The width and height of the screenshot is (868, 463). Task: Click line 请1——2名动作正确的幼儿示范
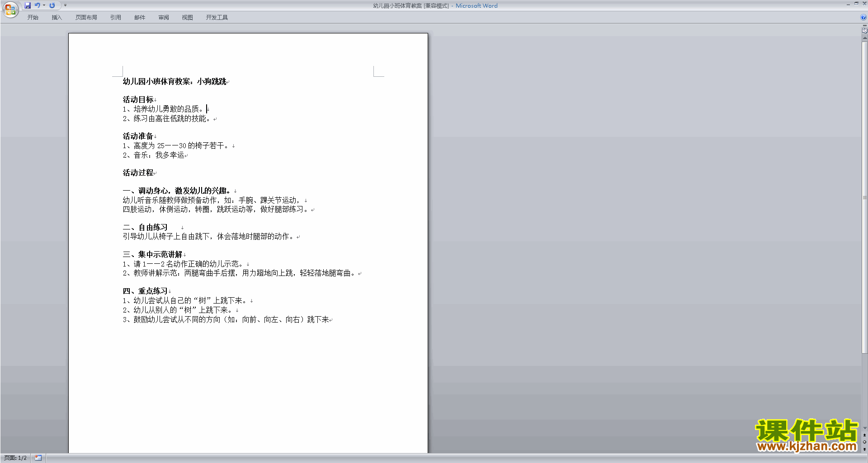[183, 264]
